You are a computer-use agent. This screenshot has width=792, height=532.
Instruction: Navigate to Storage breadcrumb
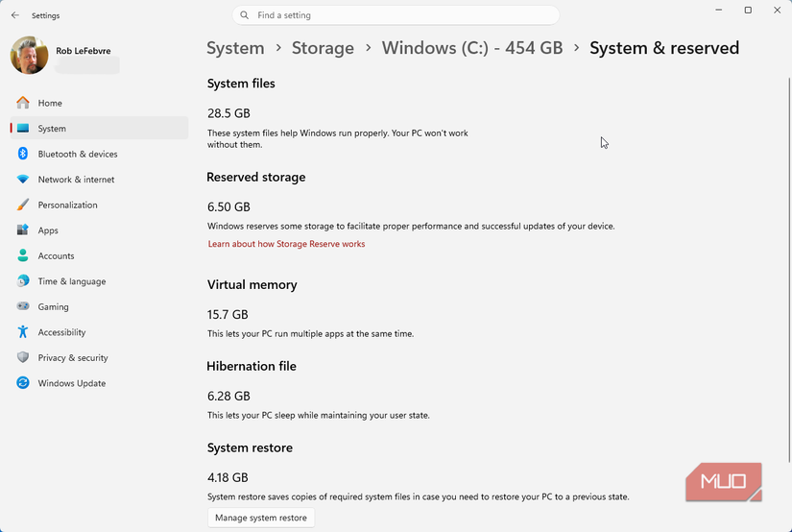pos(323,48)
